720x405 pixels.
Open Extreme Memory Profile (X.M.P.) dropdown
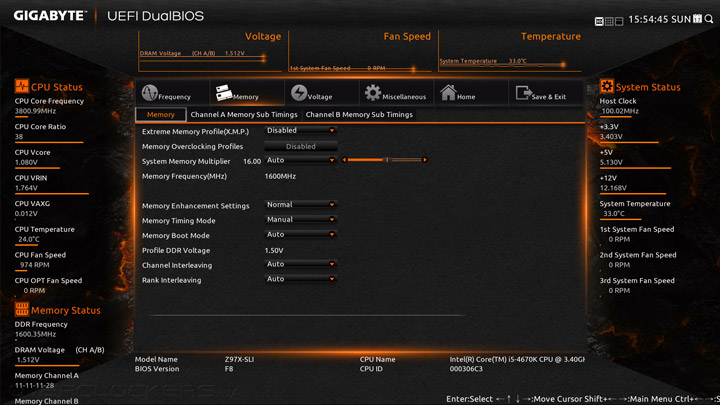[301, 130]
